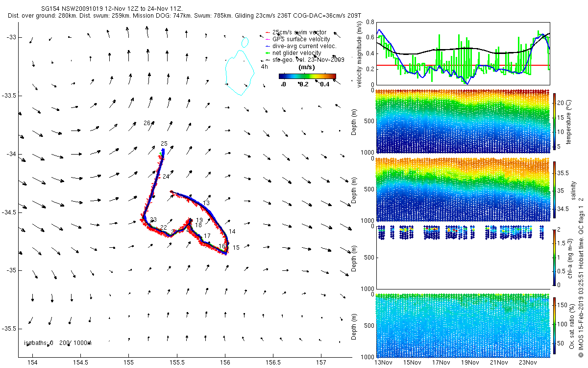The height and width of the screenshot is (368, 588).
Task: Click the 'Dist. over ground: 280km' summary line
Action: tap(185, 16)
